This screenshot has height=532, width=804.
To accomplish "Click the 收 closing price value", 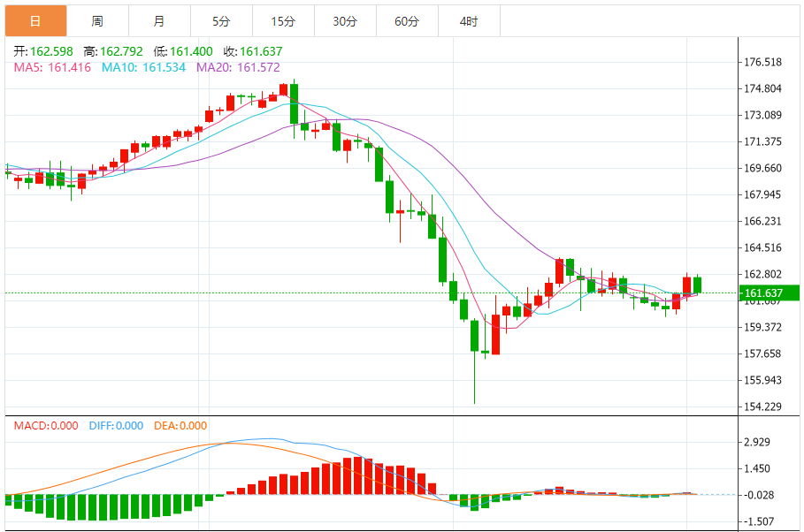I will pyautogui.click(x=261, y=51).
